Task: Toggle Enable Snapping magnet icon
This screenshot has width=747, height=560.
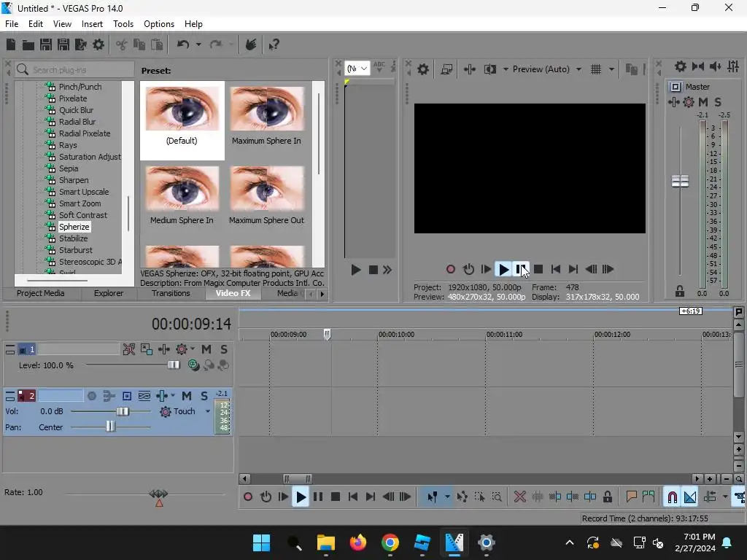Action: pos(672,497)
